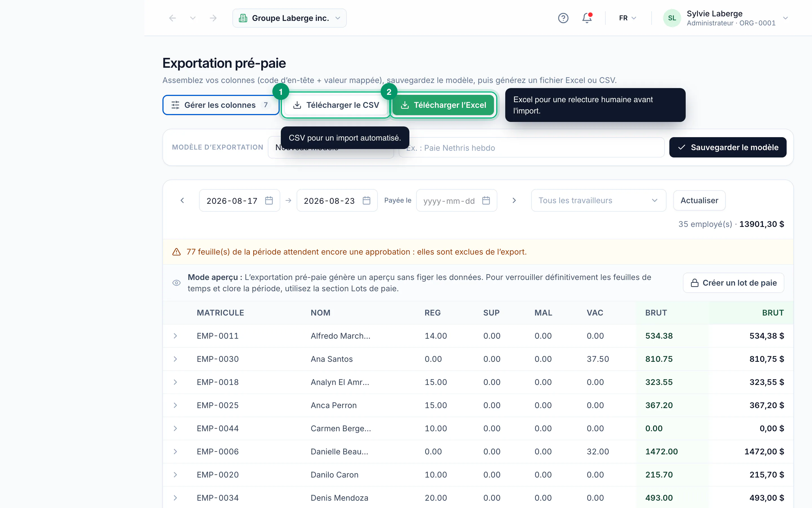Screen dimensions: 812x508
Task: Expand row EMP-0025 Anca Perron
Action: pyautogui.click(x=175, y=406)
